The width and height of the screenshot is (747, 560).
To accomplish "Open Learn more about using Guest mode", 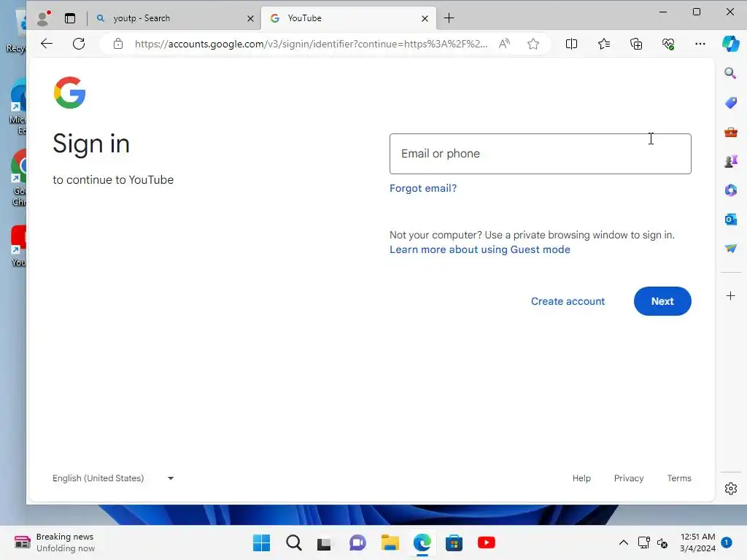I will [x=480, y=249].
